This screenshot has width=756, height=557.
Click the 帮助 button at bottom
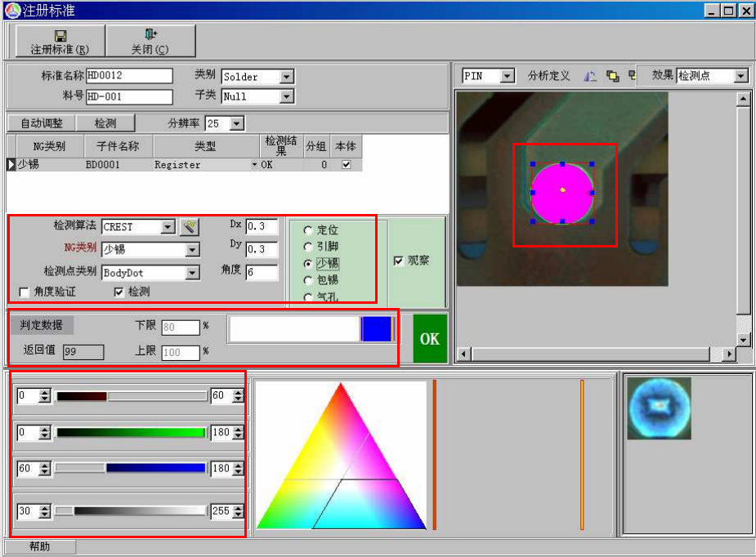(39, 546)
